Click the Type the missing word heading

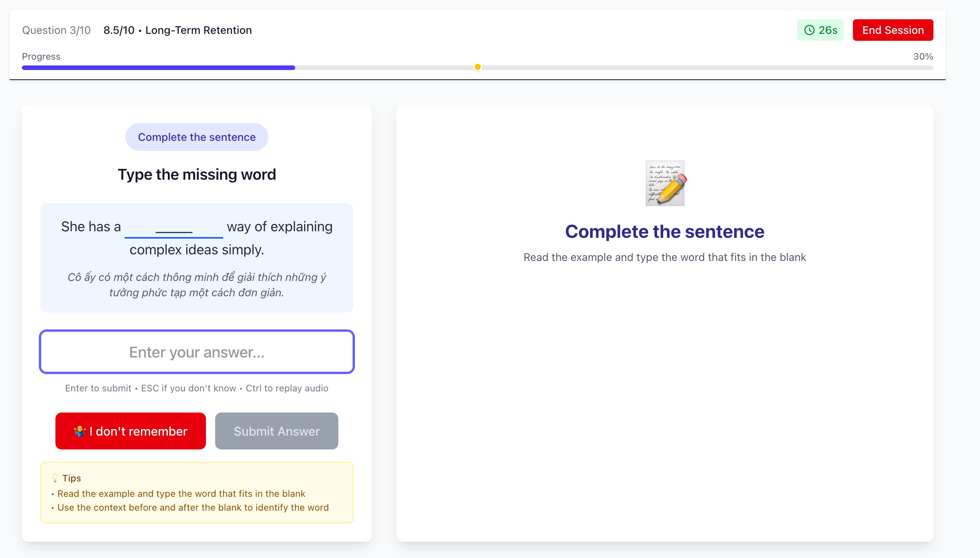[x=197, y=175]
